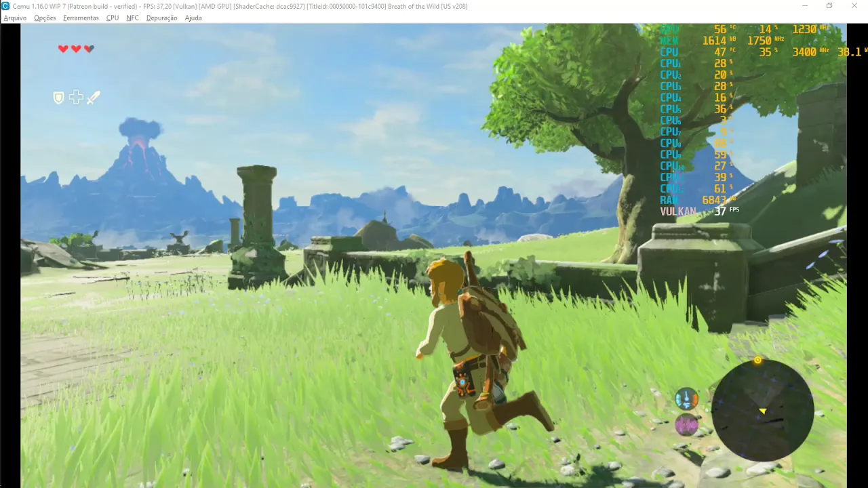Restore down the Cemu window
Image resolution: width=868 pixels, height=488 pixels.
click(829, 6)
